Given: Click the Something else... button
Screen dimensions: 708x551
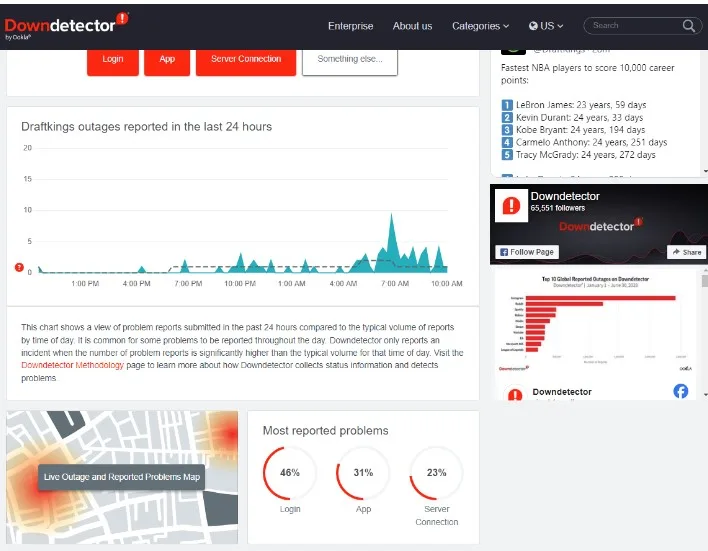Looking at the screenshot, I should pyautogui.click(x=349, y=61).
